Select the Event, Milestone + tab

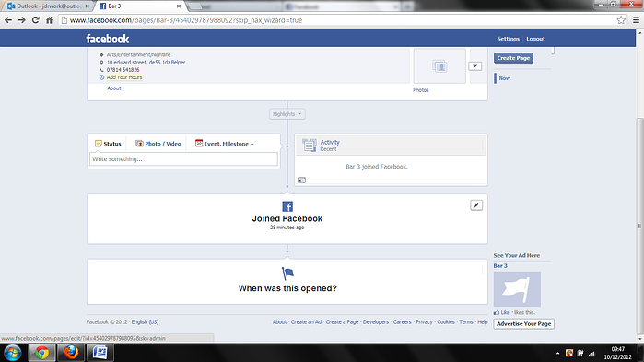coord(225,144)
